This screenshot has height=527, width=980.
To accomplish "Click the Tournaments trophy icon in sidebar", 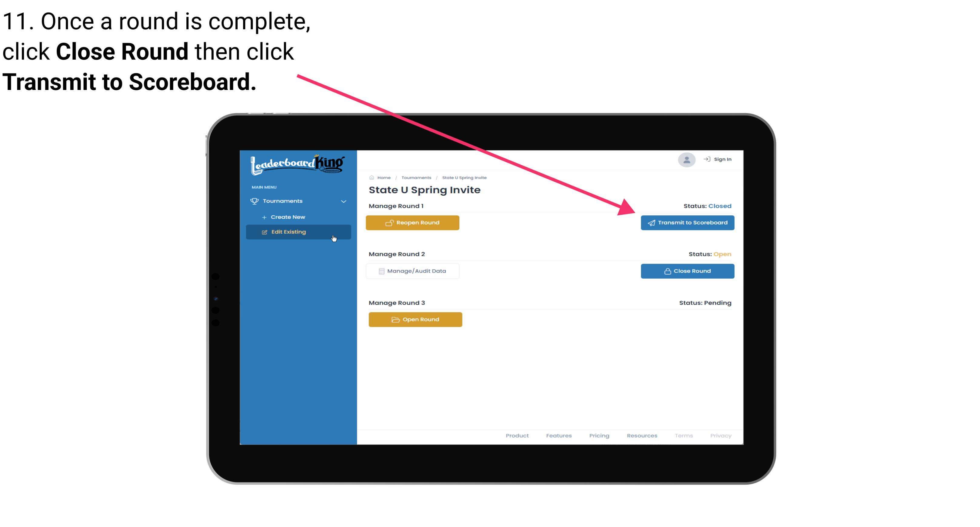I will tap(255, 200).
